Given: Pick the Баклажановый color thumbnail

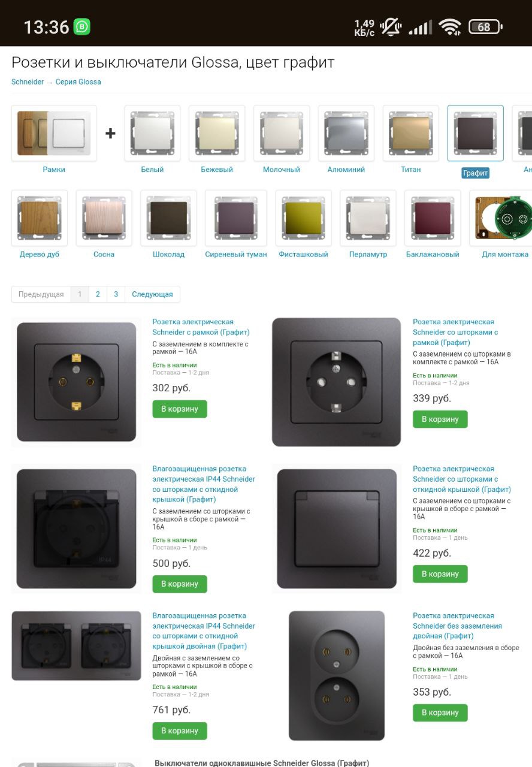Looking at the screenshot, I should coord(433,219).
